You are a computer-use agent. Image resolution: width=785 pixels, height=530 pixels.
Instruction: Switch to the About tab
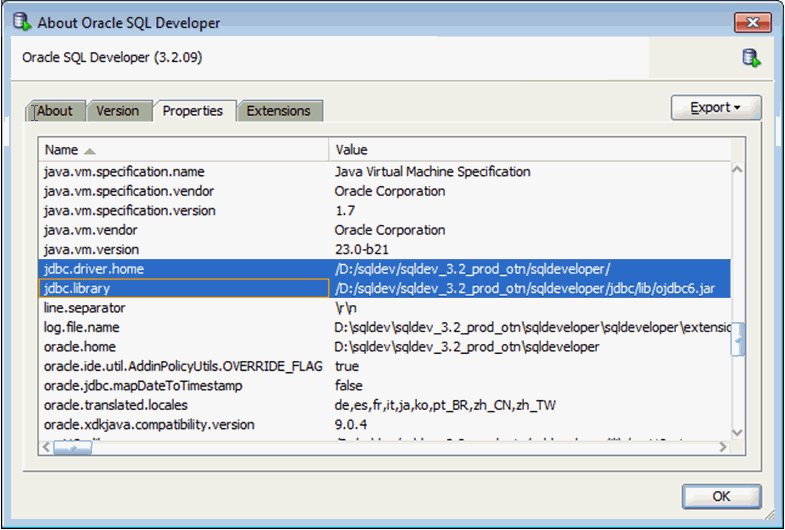click(55, 111)
